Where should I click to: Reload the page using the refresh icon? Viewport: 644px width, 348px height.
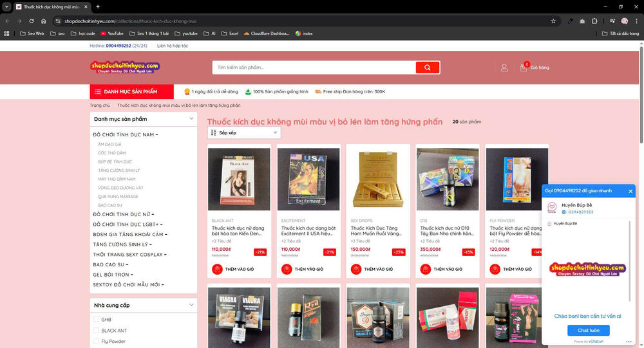click(x=30, y=21)
